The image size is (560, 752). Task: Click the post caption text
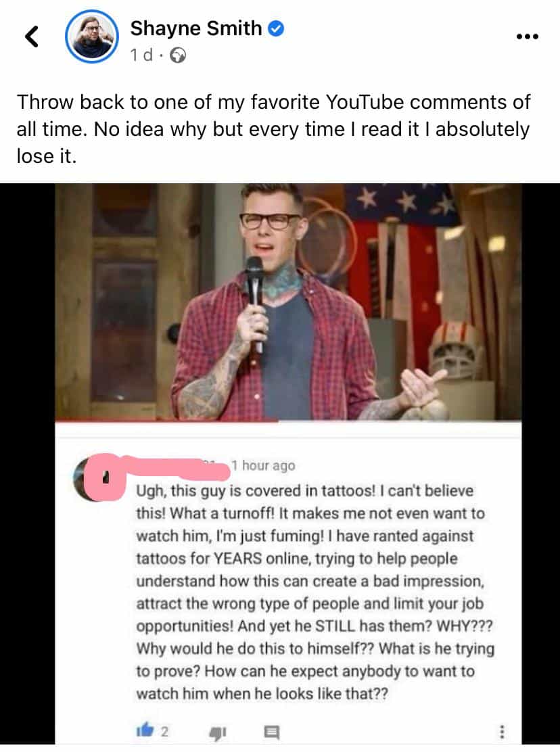(x=274, y=129)
